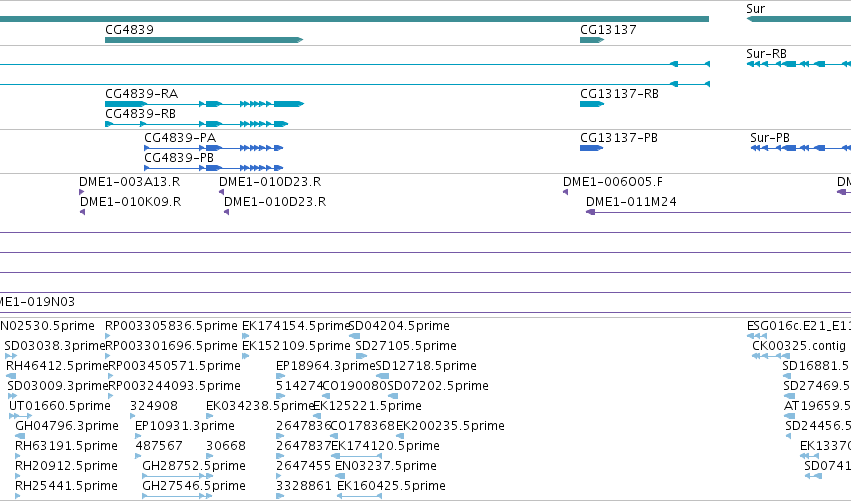Select the EP18964.3prime EST label

click(x=326, y=366)
